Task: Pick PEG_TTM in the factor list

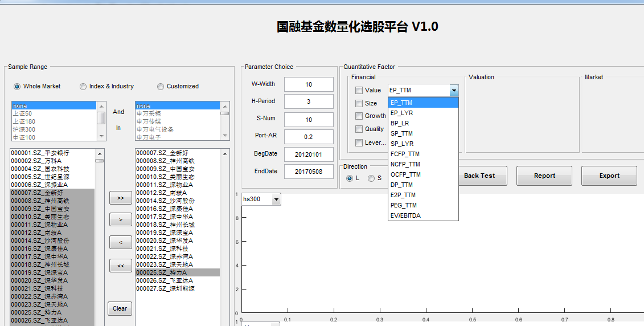Action: tap(423, 206)
